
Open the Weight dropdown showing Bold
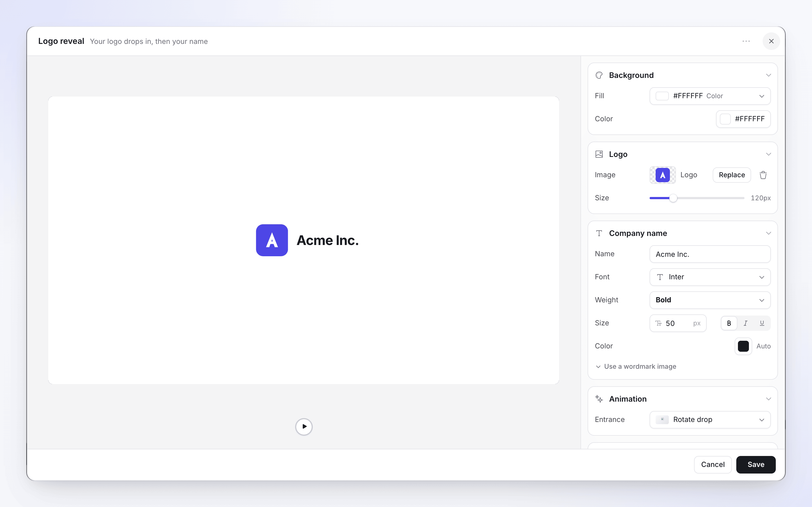(x=710, y=300)
